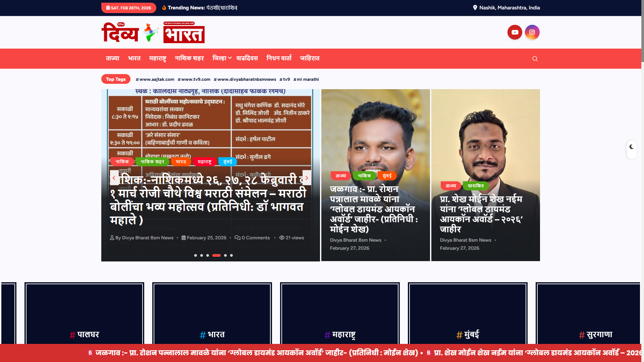Go to previous slide arrow
This screenshot has width=644, height=362.
click(x=114, y=178)
